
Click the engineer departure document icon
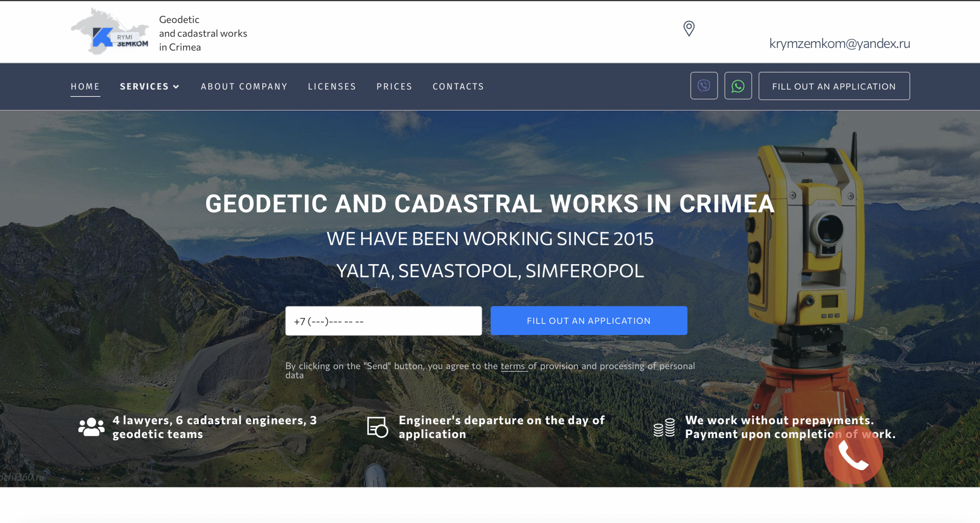click(377, 427)
